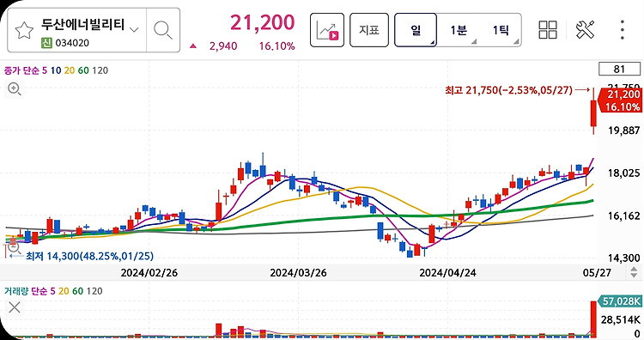
Task: Open the split-screen grid layout icon
Action: tap(548, 30)
